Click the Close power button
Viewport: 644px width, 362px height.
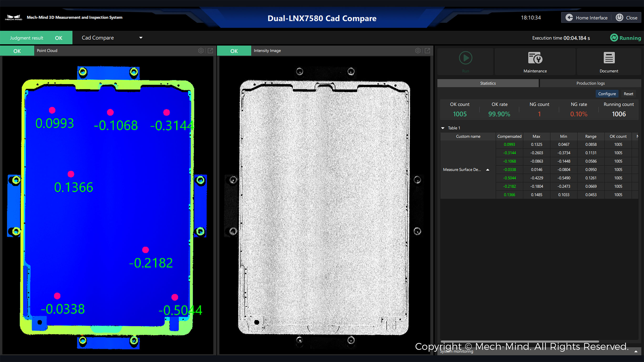click(627, 18)
